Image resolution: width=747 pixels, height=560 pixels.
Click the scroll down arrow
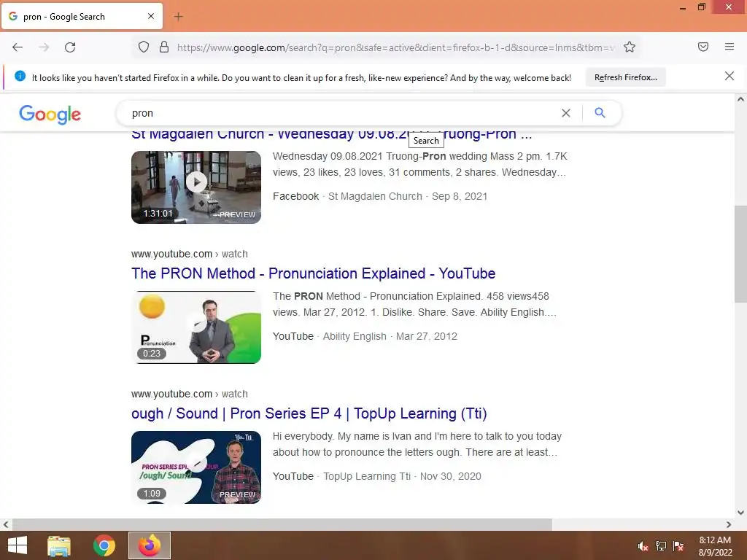tap(740, 513)
